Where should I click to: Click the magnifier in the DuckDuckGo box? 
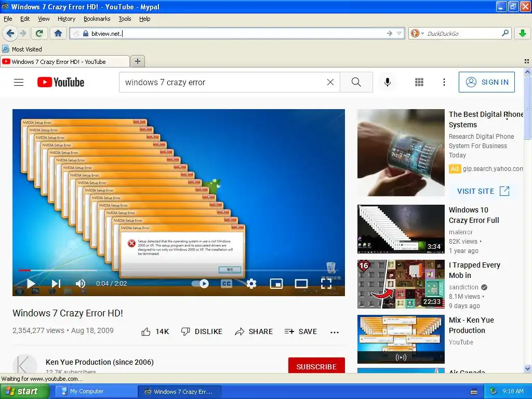point(505,33)
